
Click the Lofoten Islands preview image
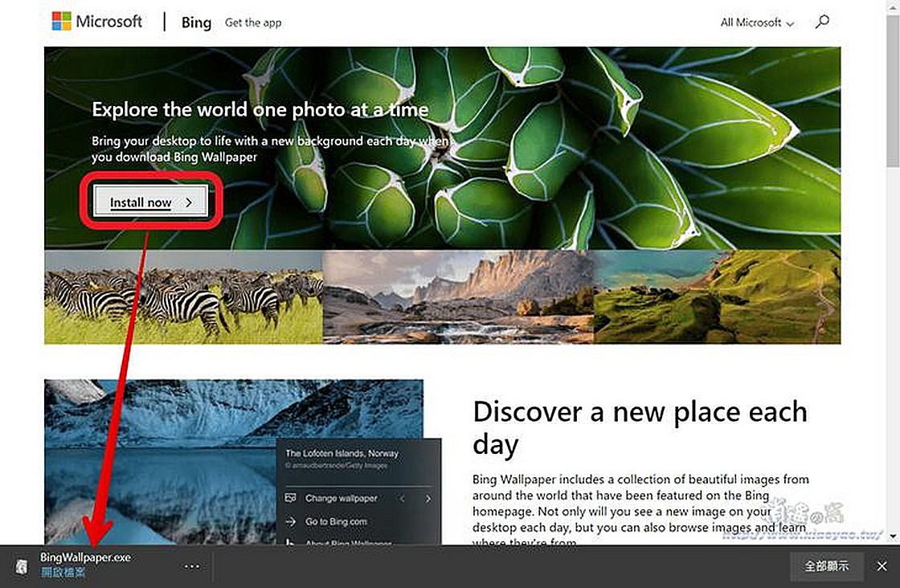(161, 462)
